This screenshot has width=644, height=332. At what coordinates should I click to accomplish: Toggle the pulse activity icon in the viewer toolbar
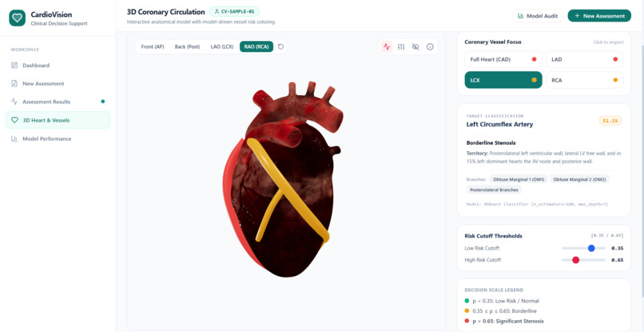coord(387,47)
